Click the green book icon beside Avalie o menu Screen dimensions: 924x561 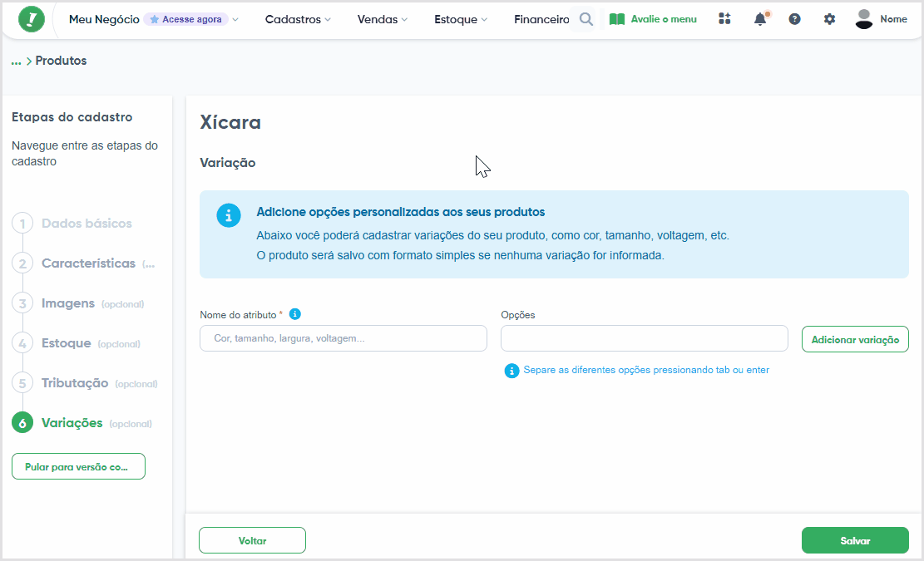point(617,19)
